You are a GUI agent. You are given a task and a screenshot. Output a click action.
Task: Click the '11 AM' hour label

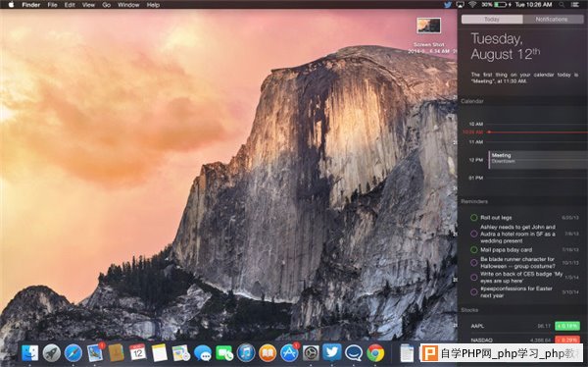tap(476, 142)
